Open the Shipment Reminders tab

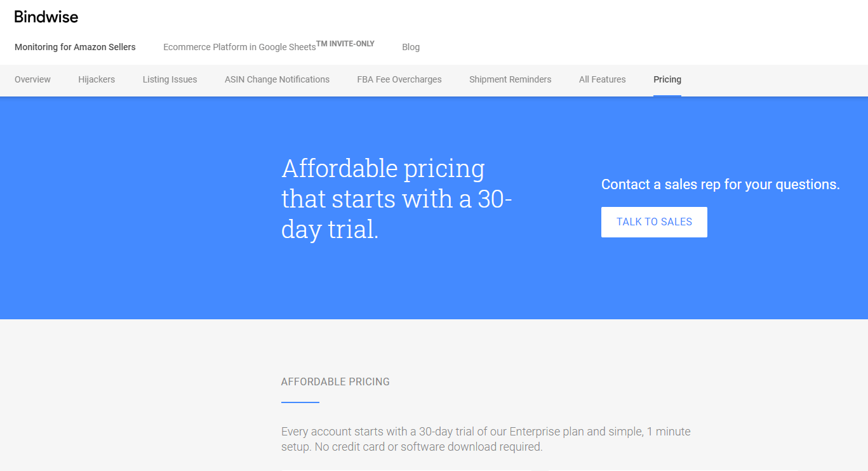(x=510, y=79)
